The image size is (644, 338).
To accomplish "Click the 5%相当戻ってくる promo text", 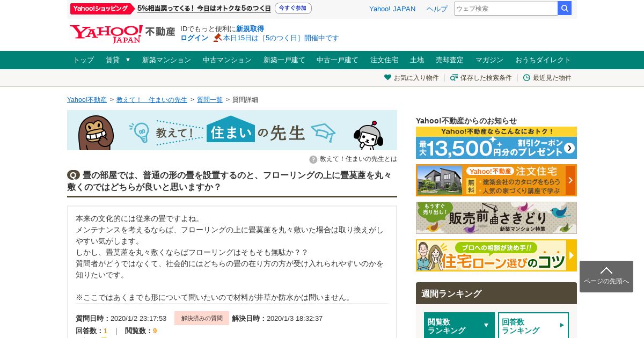I will [x=204, y=9].
